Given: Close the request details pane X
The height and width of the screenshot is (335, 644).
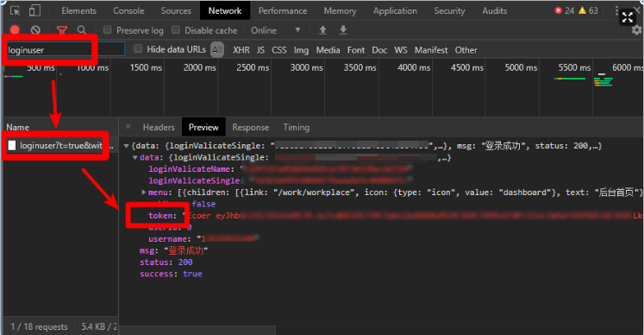Looking at the screenshot, I should 128,127.
